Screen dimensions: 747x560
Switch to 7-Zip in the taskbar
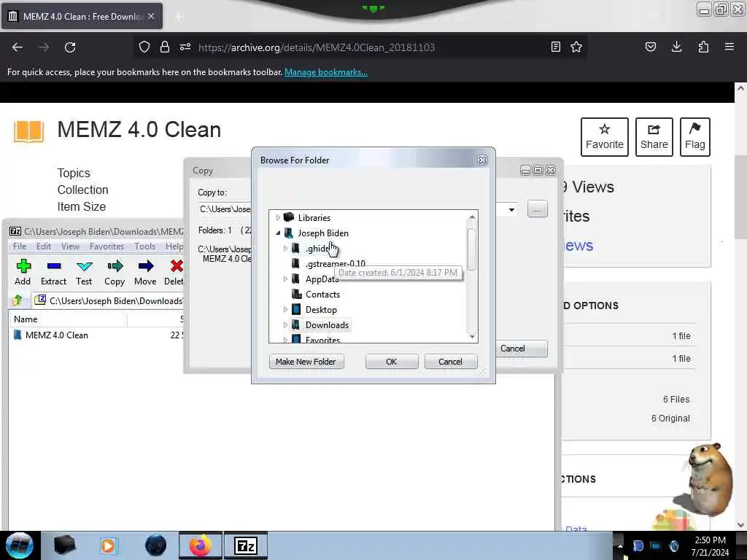point(246,545)
